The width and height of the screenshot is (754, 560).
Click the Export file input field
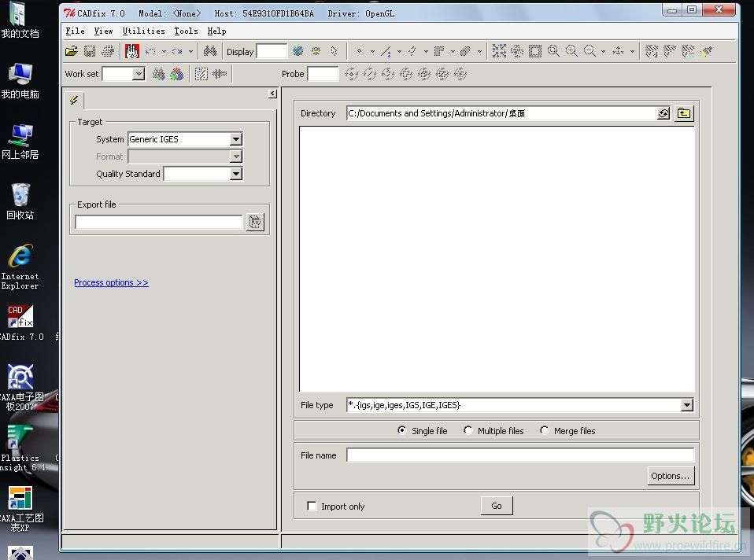click(x=159, y=222)
